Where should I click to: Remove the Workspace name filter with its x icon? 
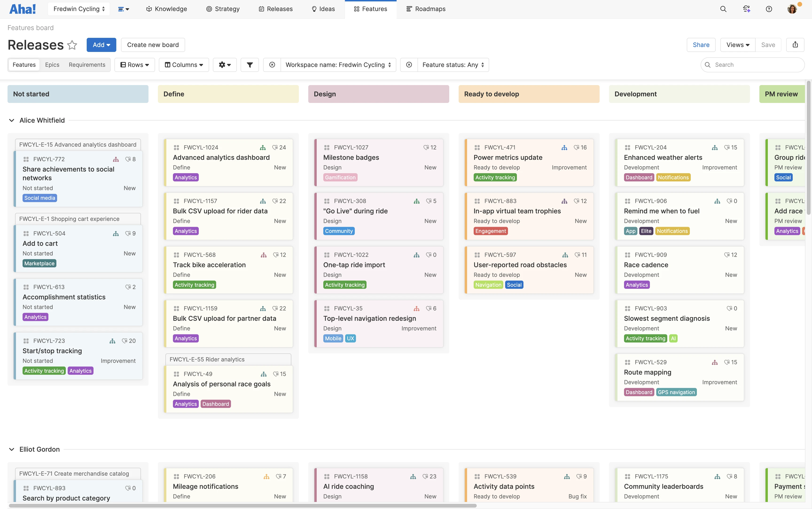(272, 65)
